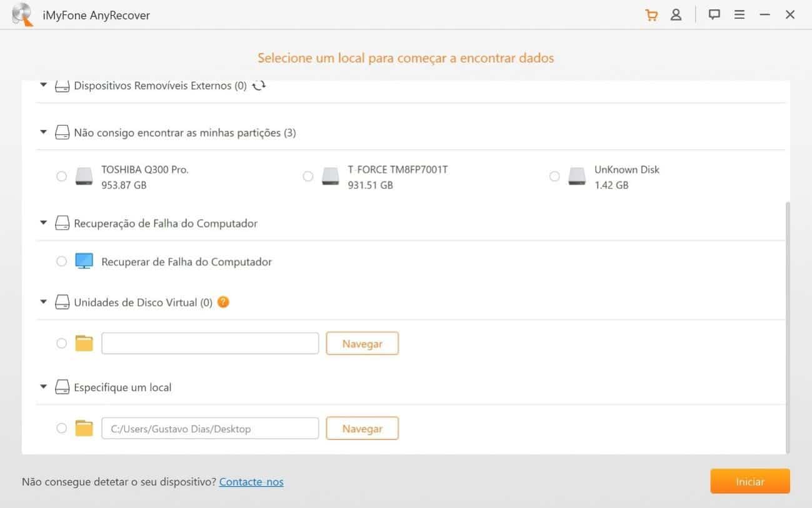Click the blue computer monitor icon
This screenshot has height=508, width=812.
(x=84, y=262)
